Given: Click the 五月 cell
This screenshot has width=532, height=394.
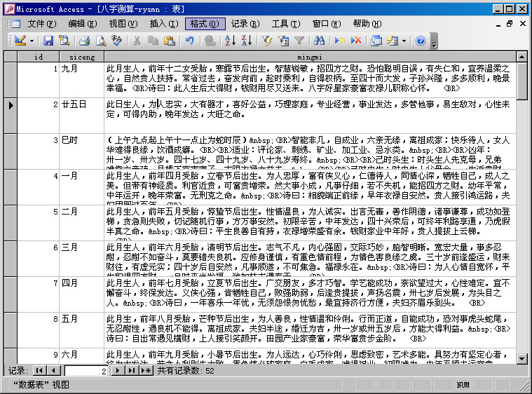Looking at the screenshot, I should click(82, 330).
